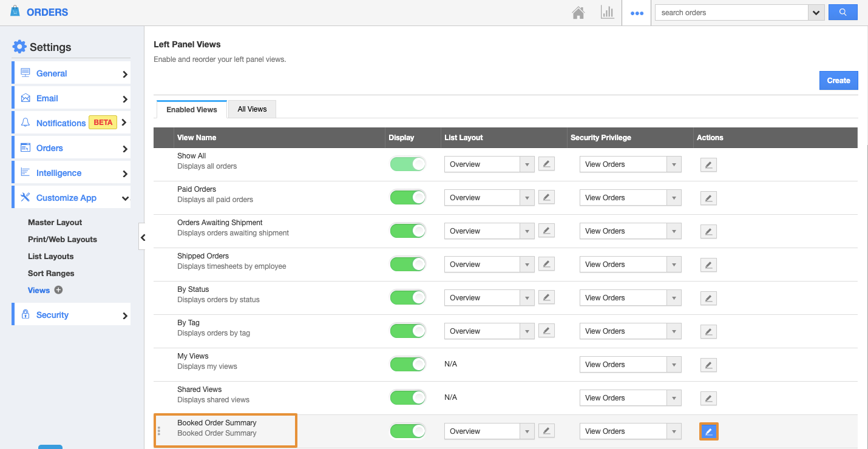868x449 pixels.
Task: Open the three-dots more menu
Action: pyautogui.click(x=637, y=13)
